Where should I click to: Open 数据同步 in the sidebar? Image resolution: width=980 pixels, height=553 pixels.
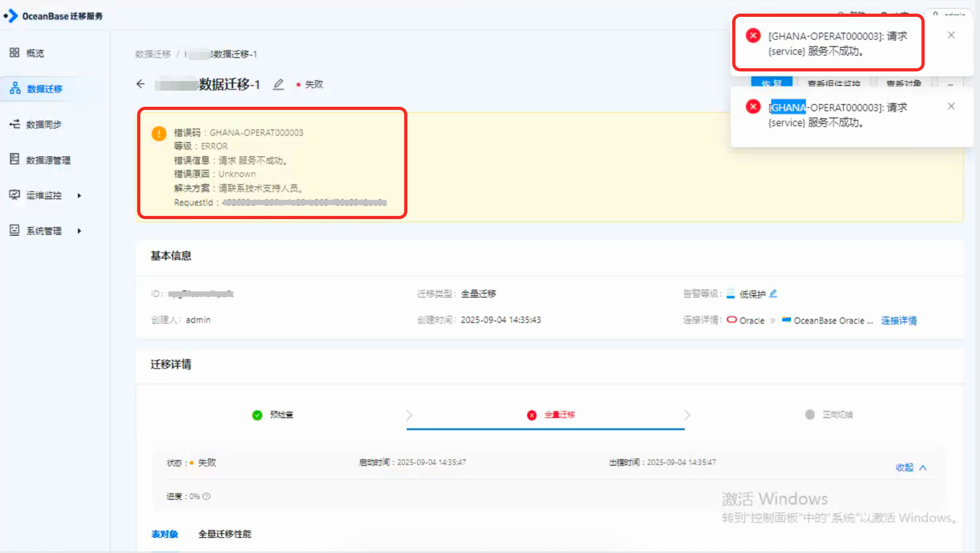[44, 124]
